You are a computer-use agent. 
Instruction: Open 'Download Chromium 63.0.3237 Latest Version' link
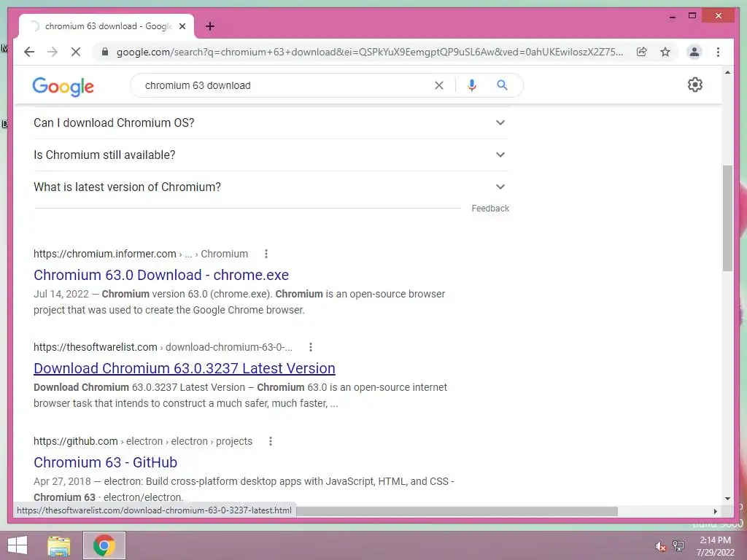(185, 368)
